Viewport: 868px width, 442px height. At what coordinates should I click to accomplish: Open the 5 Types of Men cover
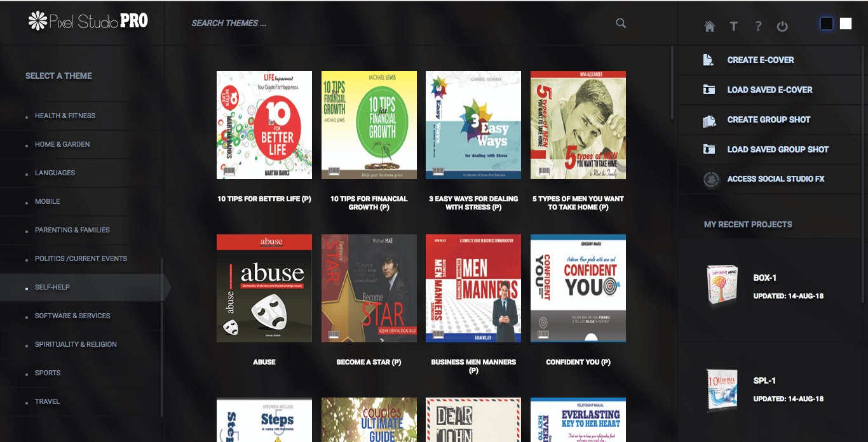tap(578, 125)
